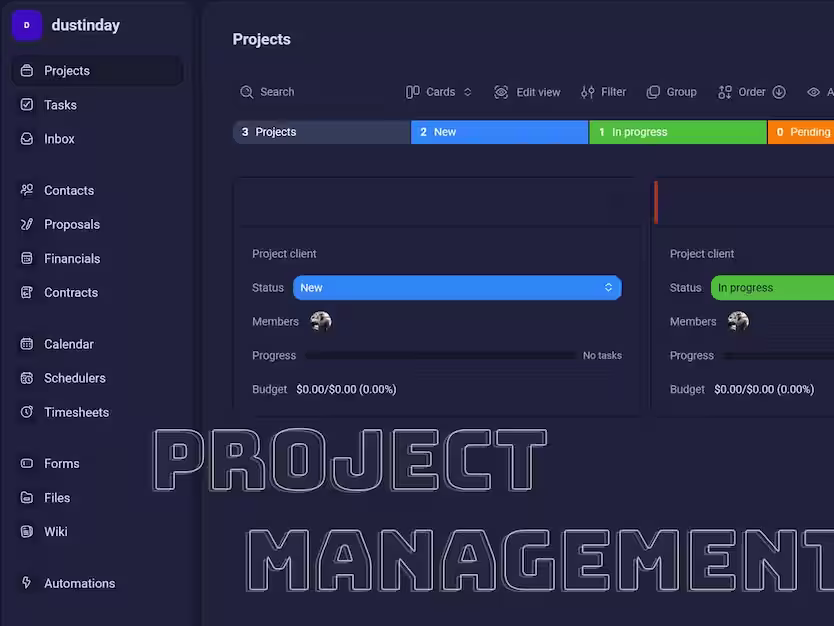
Task: Click the Automations lightning icon
Action: (27, 583)
